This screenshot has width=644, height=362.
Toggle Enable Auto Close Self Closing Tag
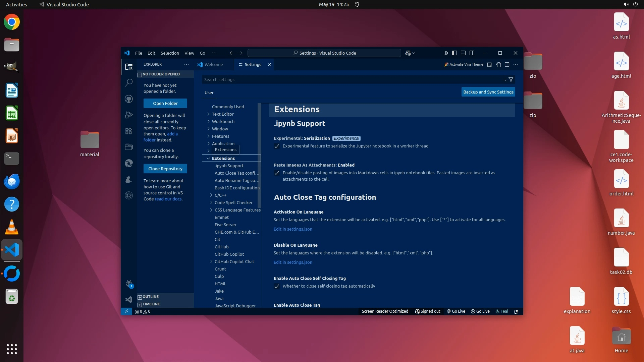coord(277,286)
